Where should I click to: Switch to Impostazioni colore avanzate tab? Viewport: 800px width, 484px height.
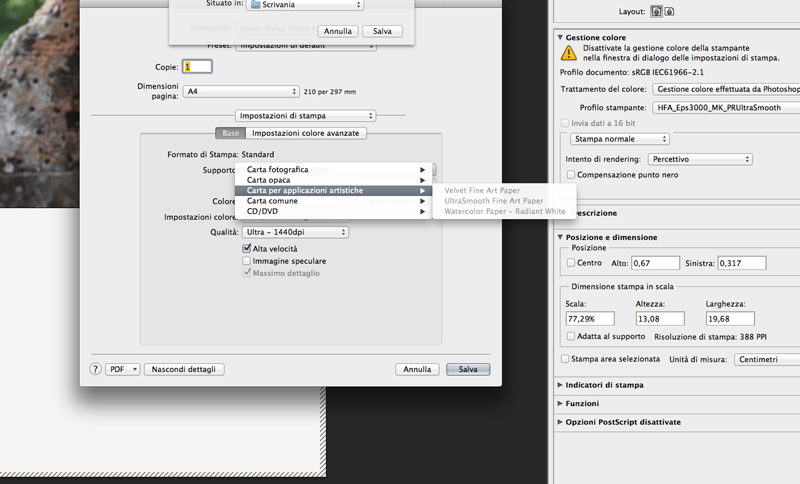coord(306,133)
